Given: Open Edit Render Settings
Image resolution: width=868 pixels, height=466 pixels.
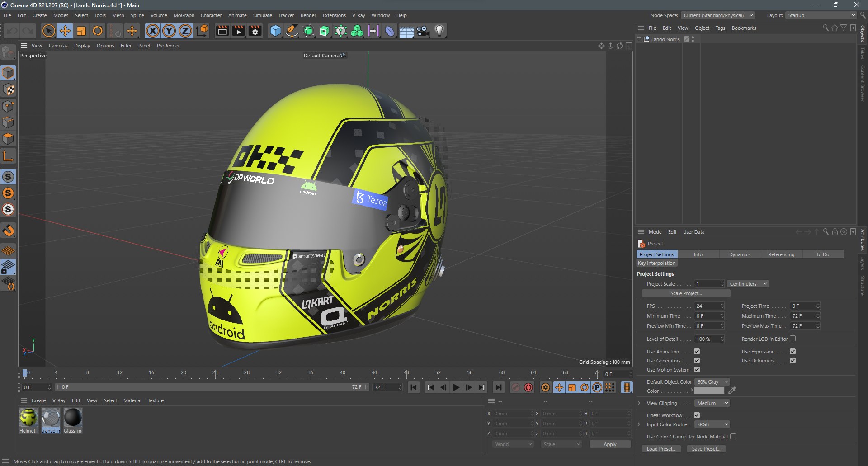Looking at the screenshot, I should tap(255, 31).
